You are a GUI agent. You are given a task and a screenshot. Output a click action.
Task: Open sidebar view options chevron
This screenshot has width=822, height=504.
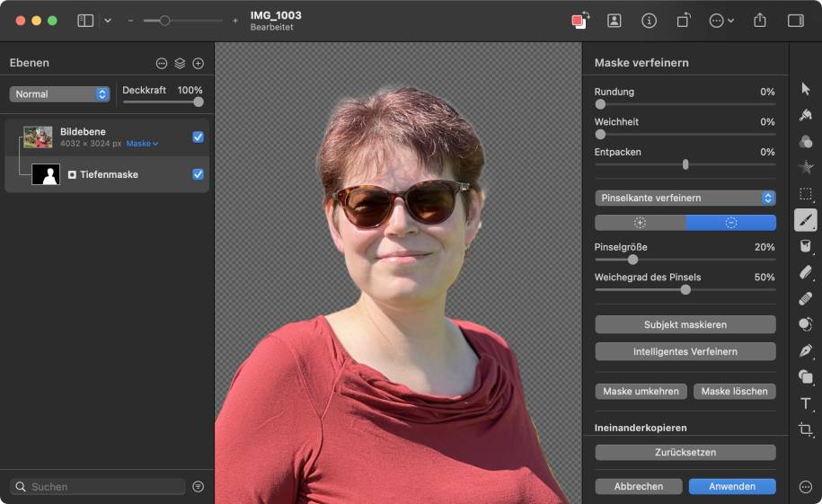pos(108,21)
